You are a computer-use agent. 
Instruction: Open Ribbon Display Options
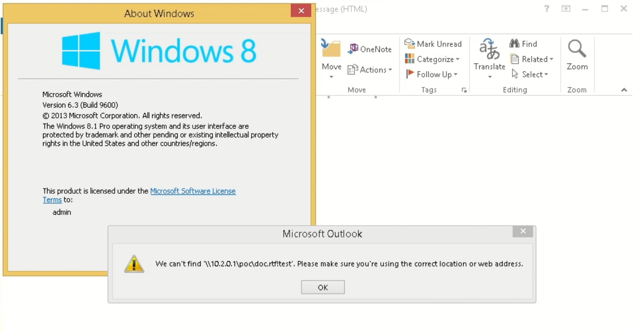coord(566,9)
